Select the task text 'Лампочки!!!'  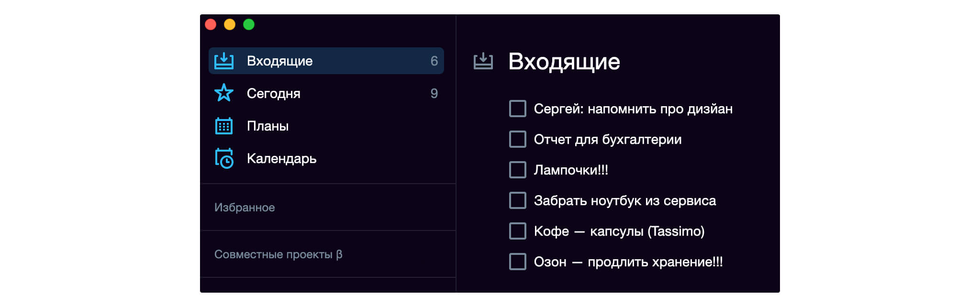(x=571, y=170)
